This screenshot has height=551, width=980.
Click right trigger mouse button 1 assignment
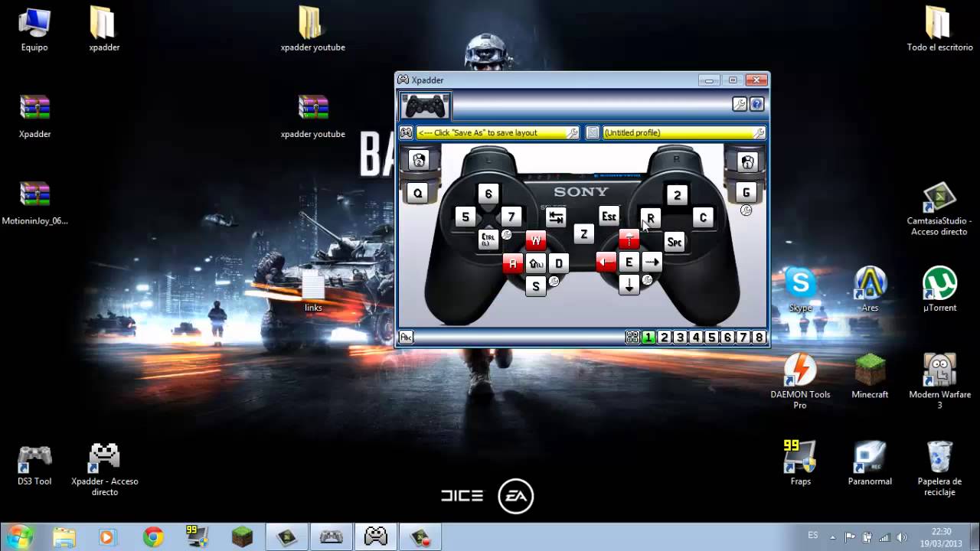pyautogui.click(x=747, y=161)
